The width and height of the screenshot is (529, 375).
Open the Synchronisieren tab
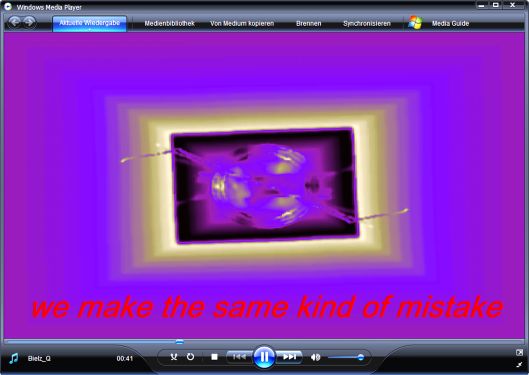(367, 24)
